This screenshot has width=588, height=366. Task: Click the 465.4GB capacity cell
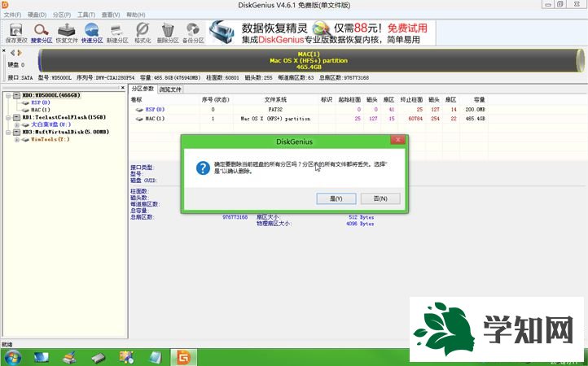475,119
